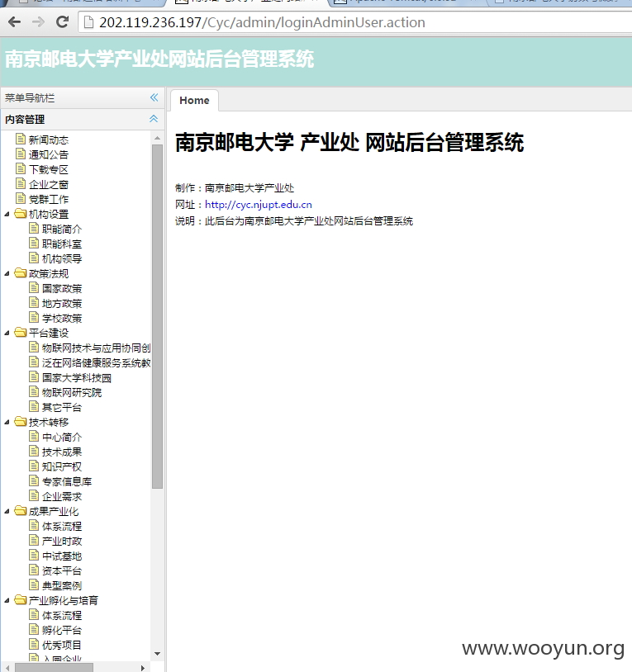Image resolution: width=632 pixels, height=672 pixels.
Task: Open 优秀项目 tree item
Action: [62, 645]
